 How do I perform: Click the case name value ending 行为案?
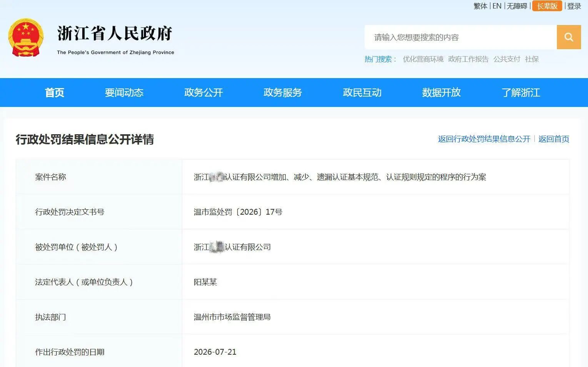[340, 177]
